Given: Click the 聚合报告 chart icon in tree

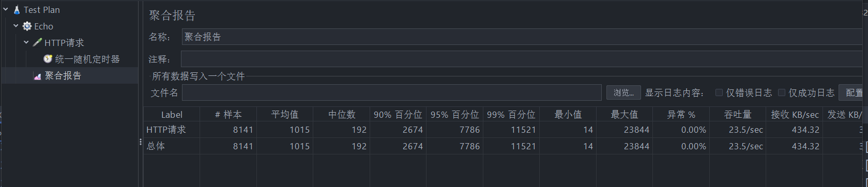Looking at the screenshot, I should (37, 76).
